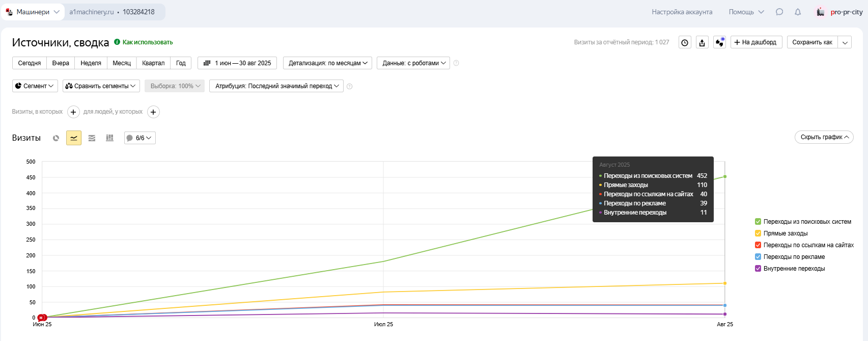Image resolution: width=868 pixels, height=341 pixels.
Task: Add condition for 'Визиты, в которых'
Action: click(73, 112)
